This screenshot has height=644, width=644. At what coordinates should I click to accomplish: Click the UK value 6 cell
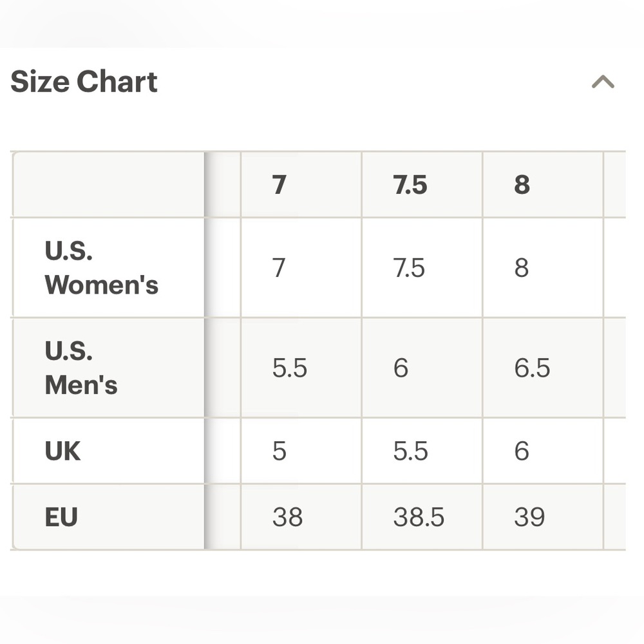(542, 451)
